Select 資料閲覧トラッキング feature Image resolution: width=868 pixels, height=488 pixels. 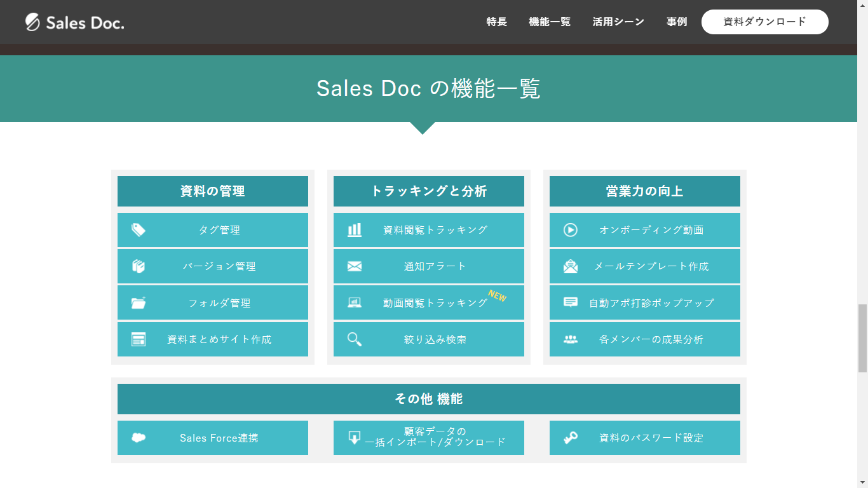[429, 230]
